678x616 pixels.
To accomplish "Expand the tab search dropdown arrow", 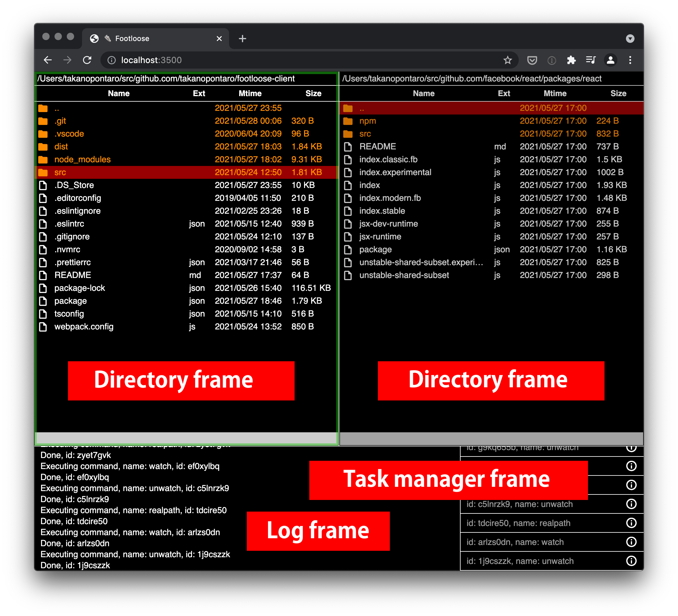I will (x=630, y=39).
